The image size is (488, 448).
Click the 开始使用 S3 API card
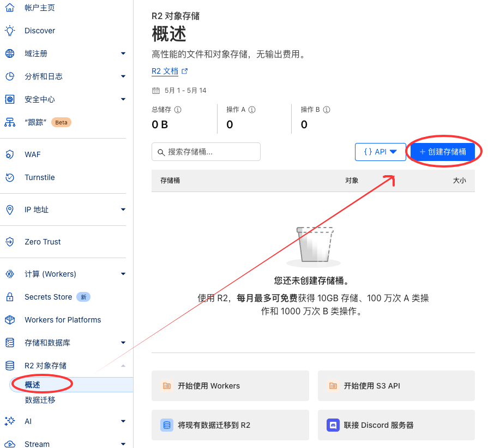[396, 386]
